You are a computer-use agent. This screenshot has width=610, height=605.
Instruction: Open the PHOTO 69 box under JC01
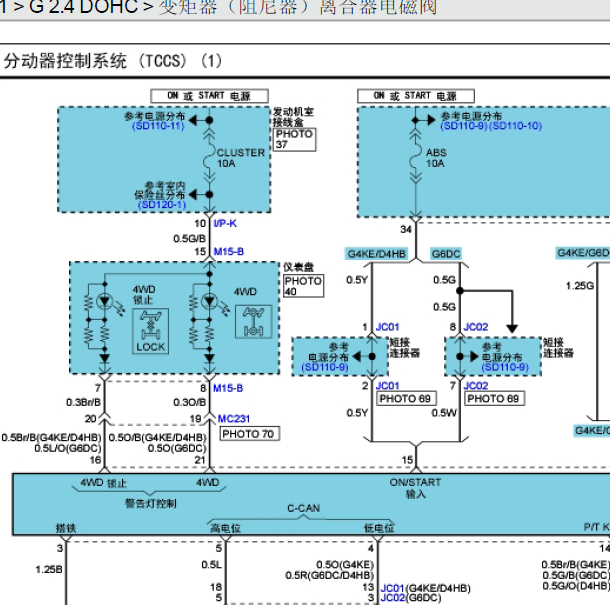point(405,399)
